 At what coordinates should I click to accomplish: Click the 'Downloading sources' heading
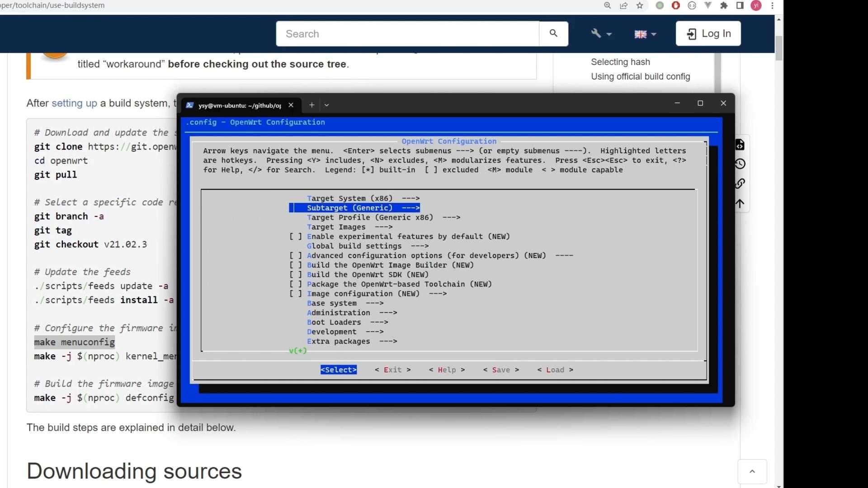tap(134, 471)
